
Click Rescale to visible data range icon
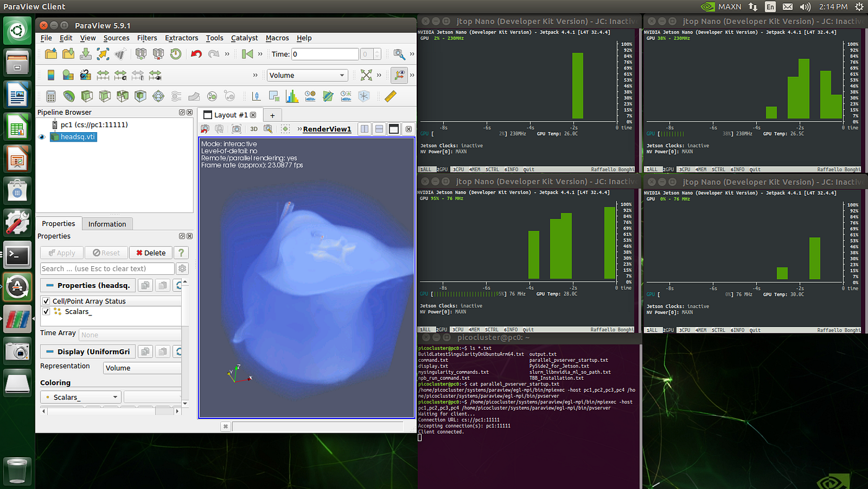pyautogui.click(x=155, y=75)
